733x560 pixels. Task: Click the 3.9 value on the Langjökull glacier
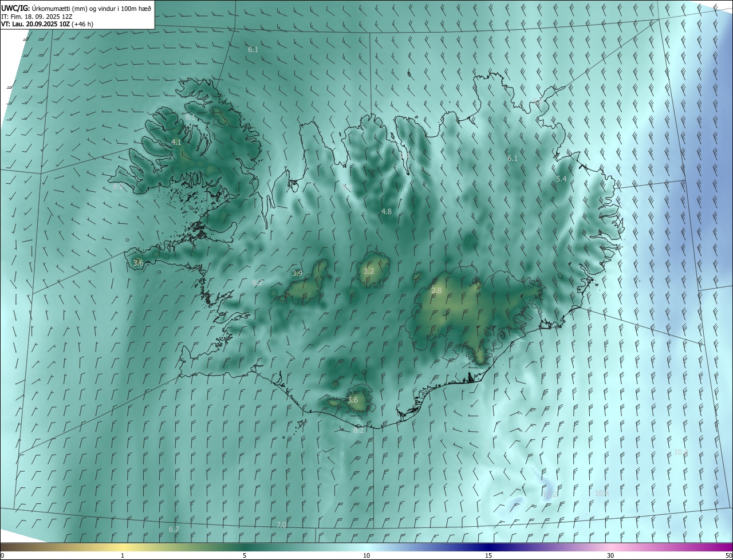point(297,274)
